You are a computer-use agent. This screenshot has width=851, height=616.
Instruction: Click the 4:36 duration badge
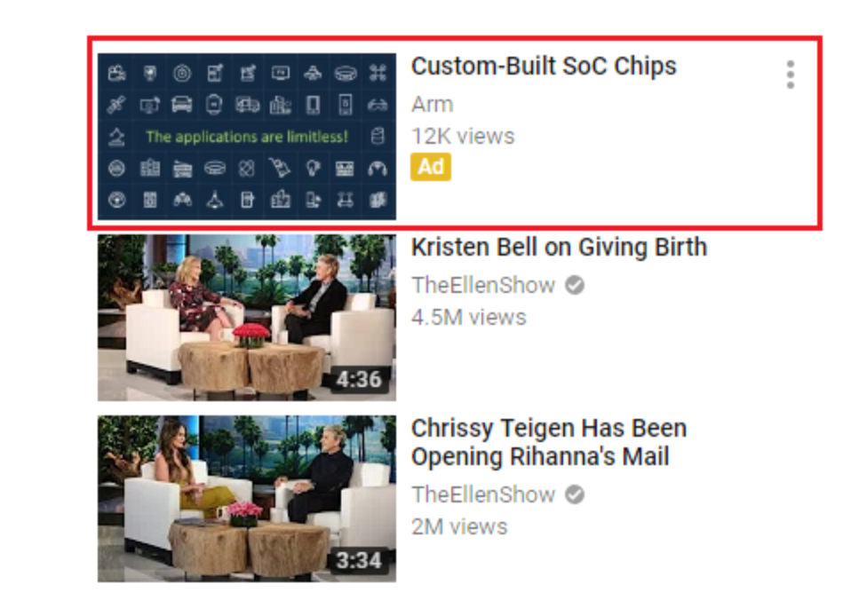358,380
